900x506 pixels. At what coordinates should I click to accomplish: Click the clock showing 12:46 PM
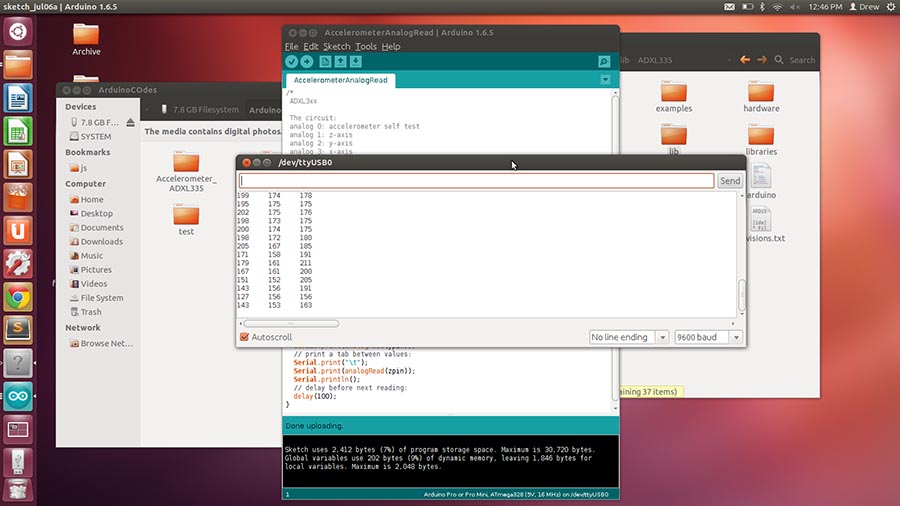(x=825, y=7)
